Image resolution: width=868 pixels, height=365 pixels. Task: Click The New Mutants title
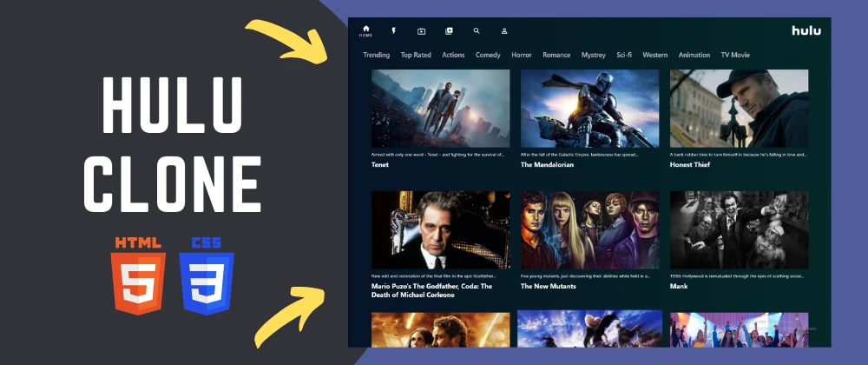coord(548,286)
